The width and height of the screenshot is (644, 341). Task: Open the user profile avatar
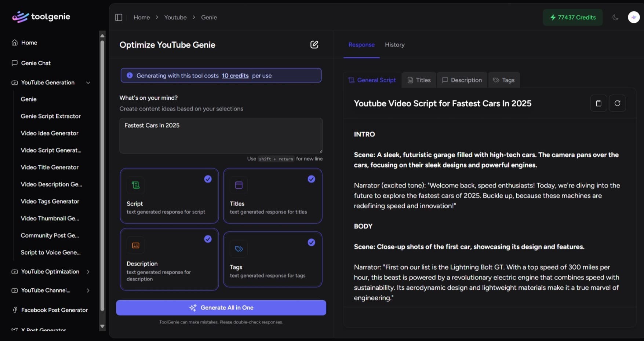[634, 17]
